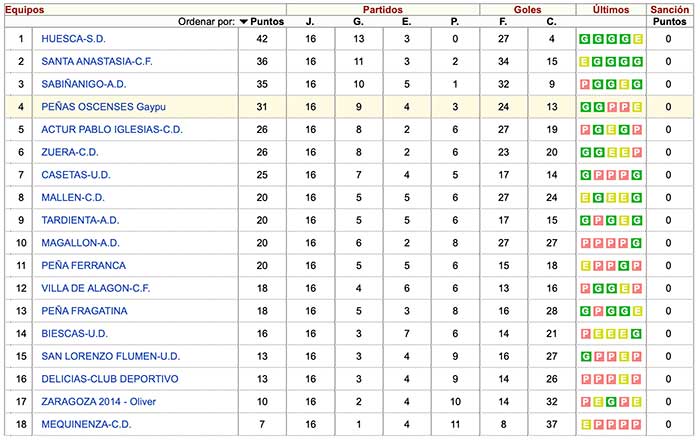Select the Últimos column header
This screenshot has height=440, width=700.
[x=610, y=7]
